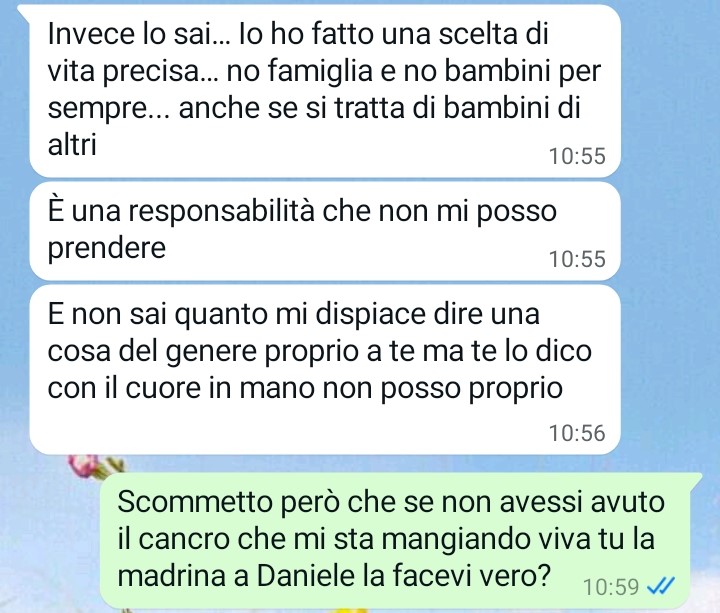
Task: Click the blue double-check read receipt
Action: (x=660, y=586)
